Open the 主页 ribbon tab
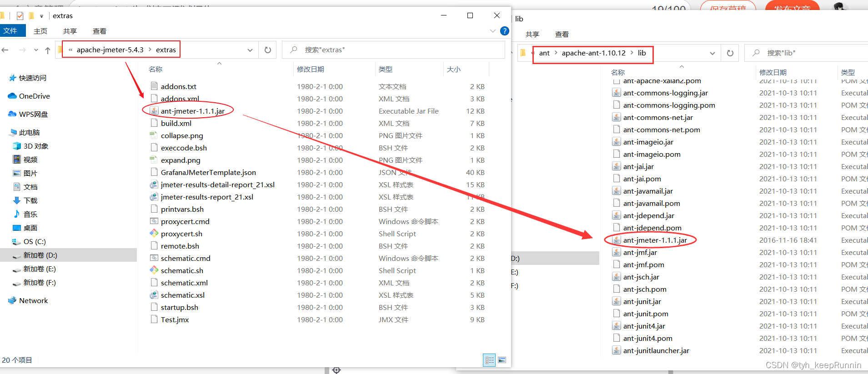This screenshot has height=374, width=868. 40,31
